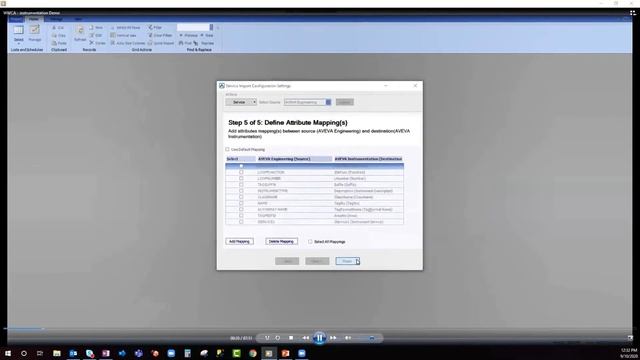Click the Back button in the wizard

click(x=287, y=261)
